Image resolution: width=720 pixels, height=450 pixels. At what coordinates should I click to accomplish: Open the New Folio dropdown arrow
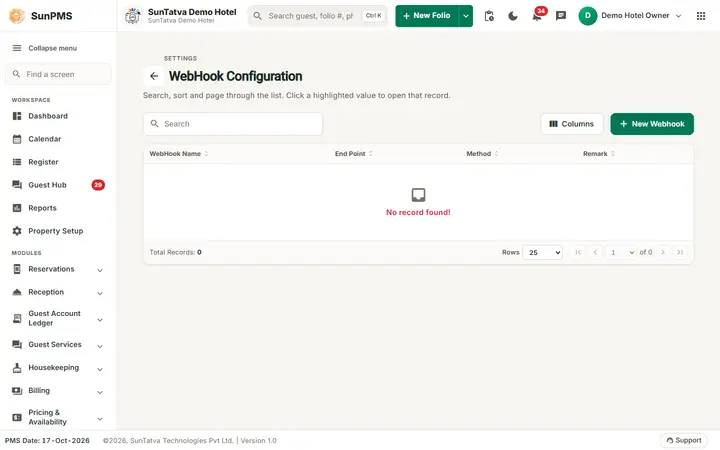pos(466,16)
